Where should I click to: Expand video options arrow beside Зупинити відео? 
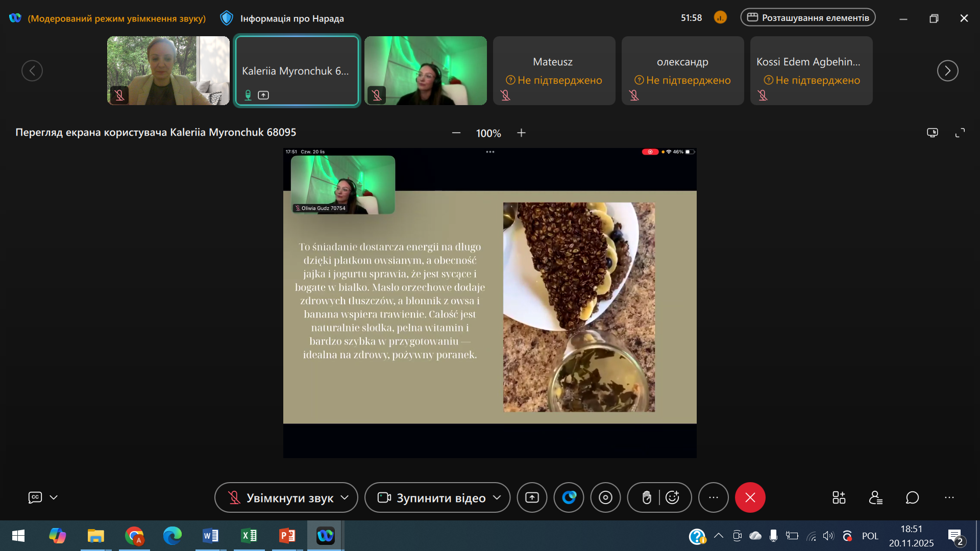click(x=497, y=497)
